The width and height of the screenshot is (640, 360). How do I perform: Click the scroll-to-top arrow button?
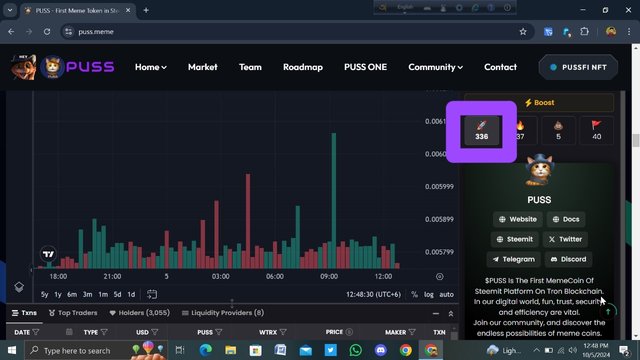(x=608, y=312)
